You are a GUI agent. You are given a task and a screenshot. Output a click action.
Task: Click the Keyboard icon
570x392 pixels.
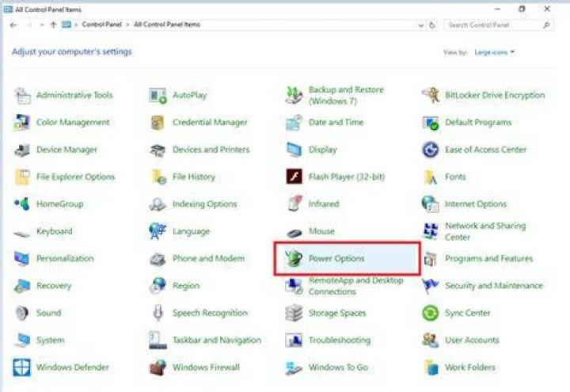22,233
